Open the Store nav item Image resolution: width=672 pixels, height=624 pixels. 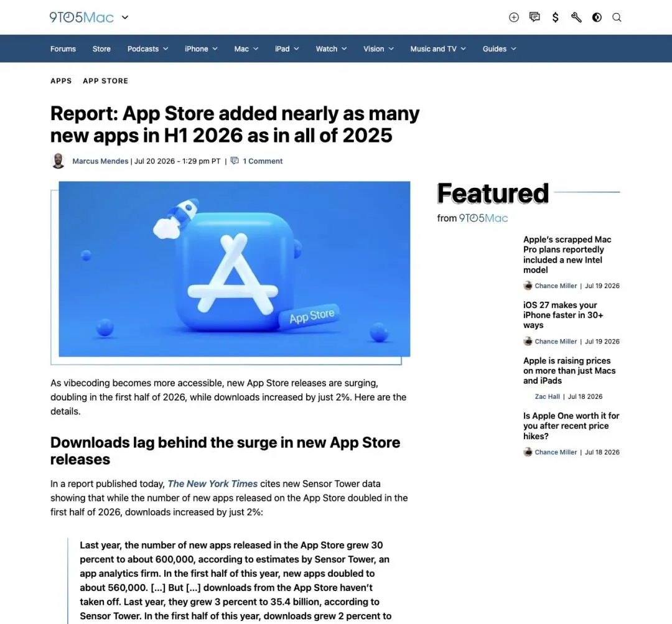[101, 49]
